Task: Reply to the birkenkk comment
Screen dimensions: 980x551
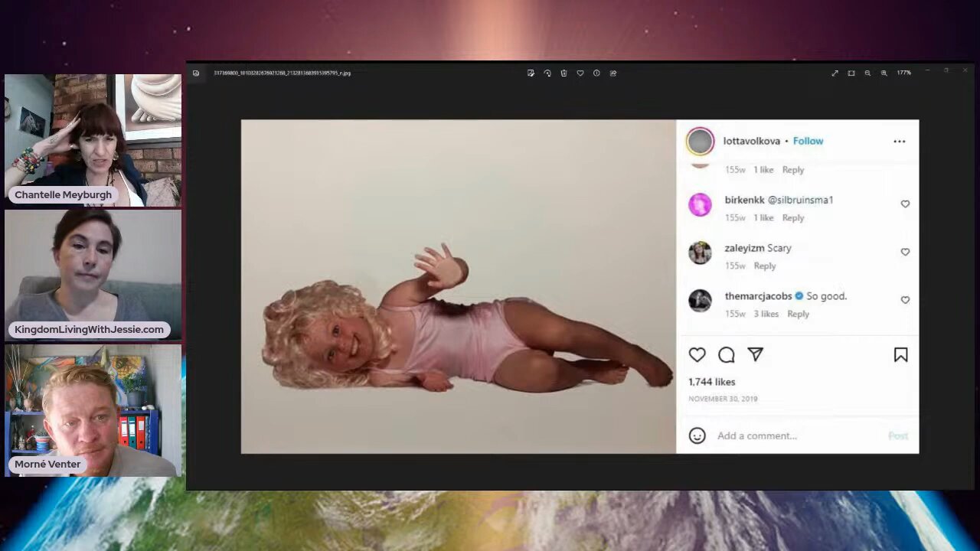Action: [x=793, y=218]
